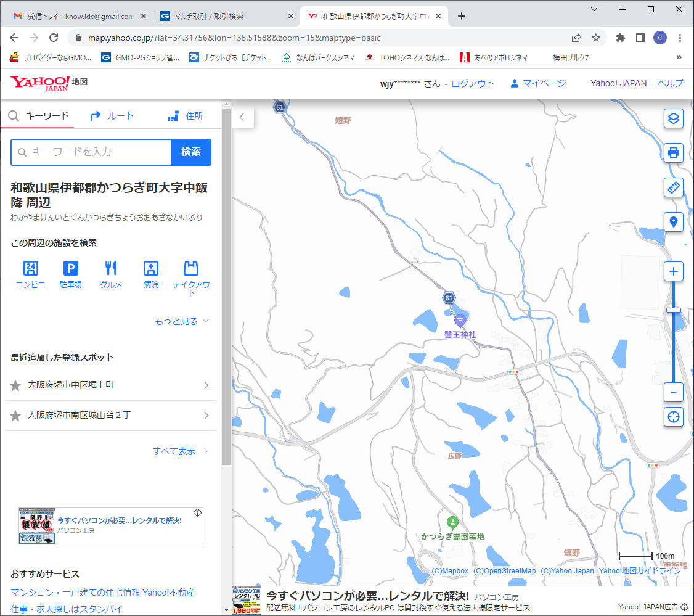Switch to the 住所 tab
Image resolution: width=694 pixels, height=616 pixels.
pos(186,116)
